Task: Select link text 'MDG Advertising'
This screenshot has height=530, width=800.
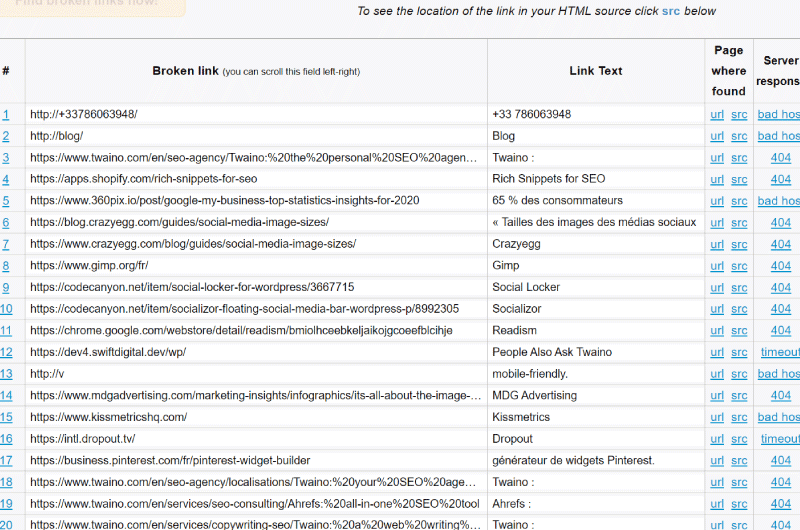Action: point(535,395)
